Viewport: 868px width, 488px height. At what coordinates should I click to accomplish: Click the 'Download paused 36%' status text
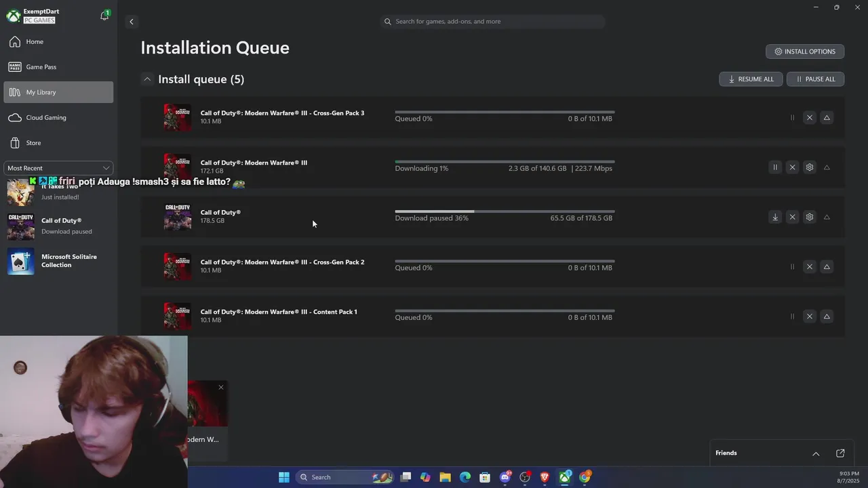tap(432, 218)
